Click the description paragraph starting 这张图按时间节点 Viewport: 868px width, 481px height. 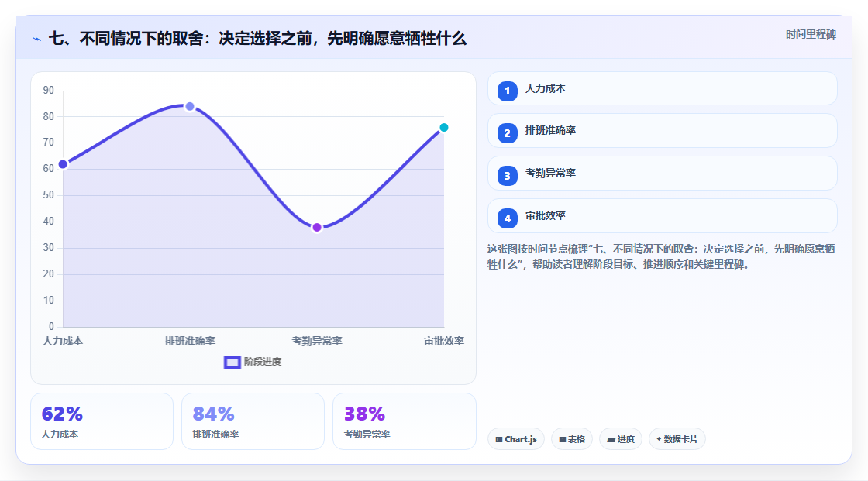pos(661,257)
